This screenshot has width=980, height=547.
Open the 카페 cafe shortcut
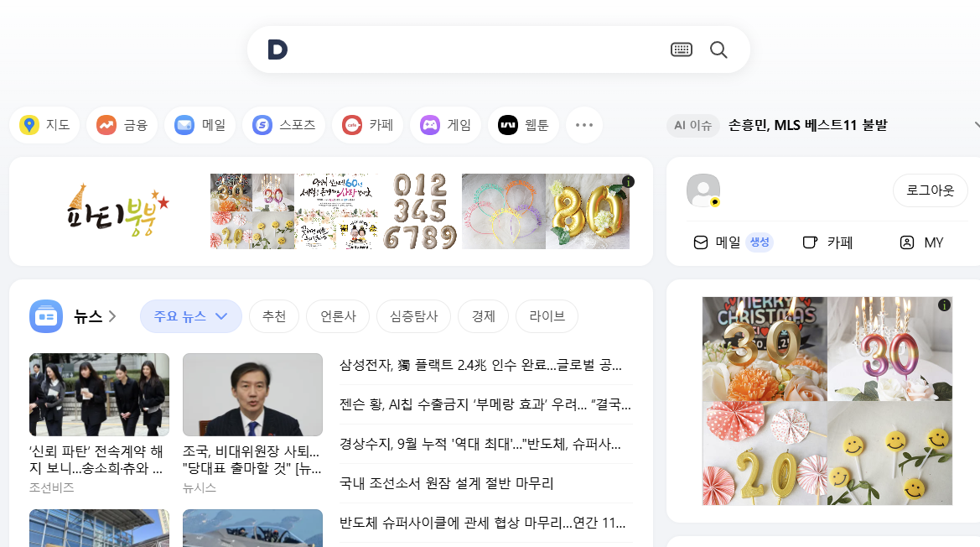[x=367, y=125]
